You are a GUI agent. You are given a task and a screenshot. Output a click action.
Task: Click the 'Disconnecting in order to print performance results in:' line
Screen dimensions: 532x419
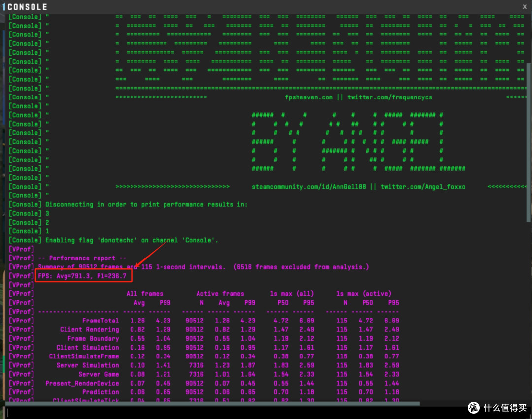[147, 204]
